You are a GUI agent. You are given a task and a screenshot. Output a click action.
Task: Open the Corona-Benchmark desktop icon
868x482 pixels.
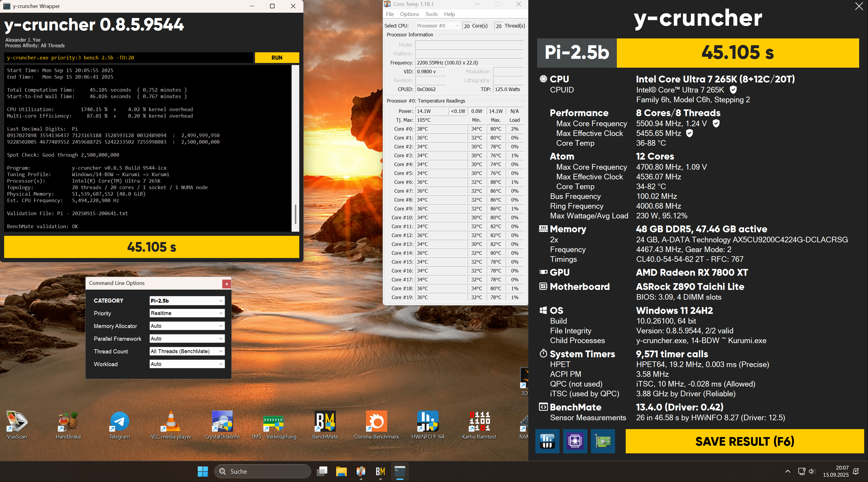point(376,422)
